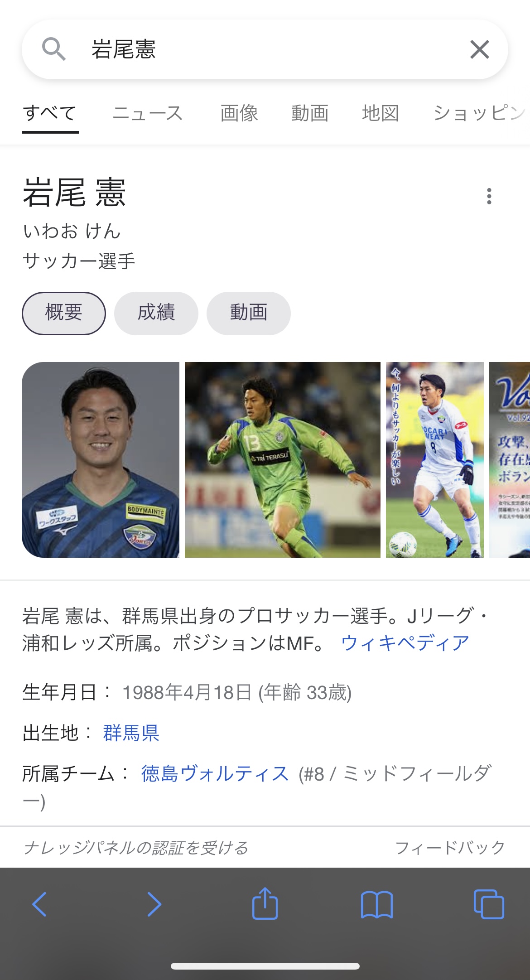Select the 動画 chip below the name
530x980 pixels.
[249, 313]
